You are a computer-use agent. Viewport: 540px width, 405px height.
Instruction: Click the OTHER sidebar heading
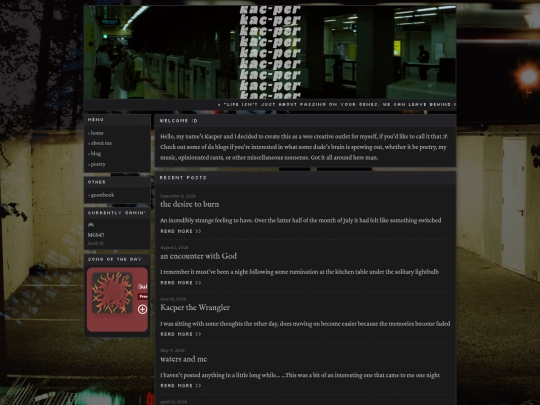pos(97,182)
